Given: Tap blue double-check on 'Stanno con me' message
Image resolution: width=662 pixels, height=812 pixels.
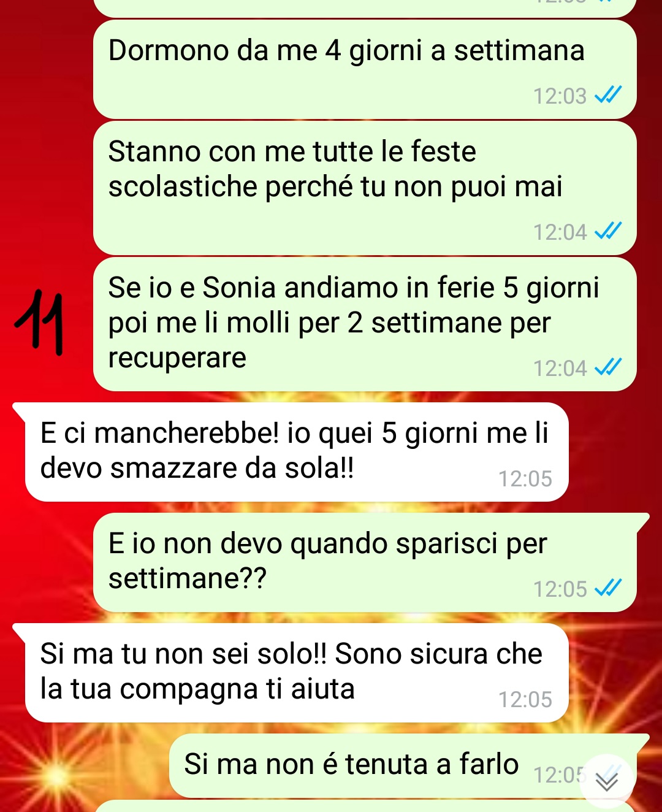Looking at the screenshot, I should pyautogui.click(x=608, y=231).
